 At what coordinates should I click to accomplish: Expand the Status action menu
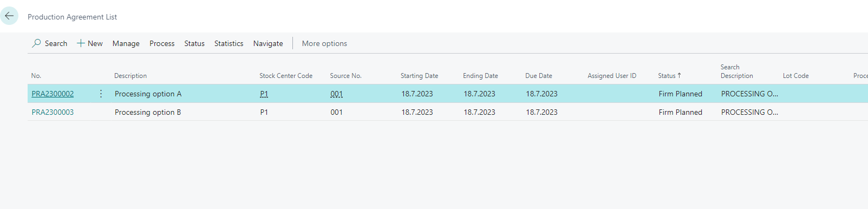coord(194,43)
